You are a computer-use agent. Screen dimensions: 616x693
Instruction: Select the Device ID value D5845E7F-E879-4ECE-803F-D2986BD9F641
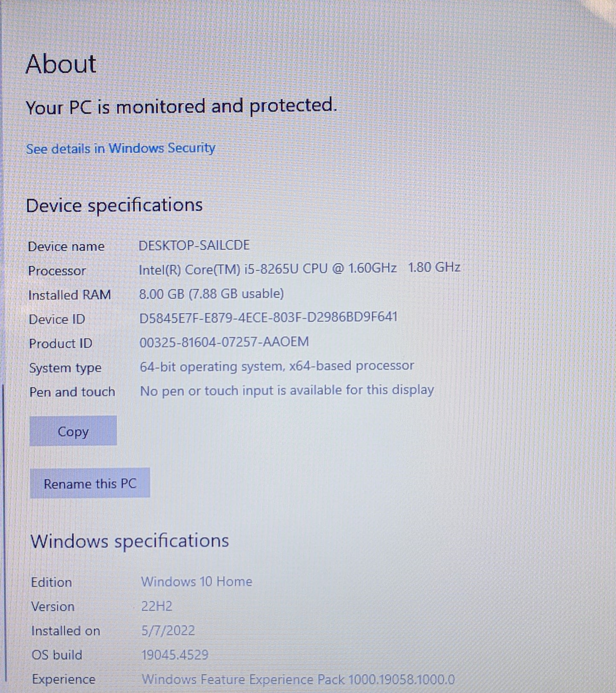(x=269, y=318)
